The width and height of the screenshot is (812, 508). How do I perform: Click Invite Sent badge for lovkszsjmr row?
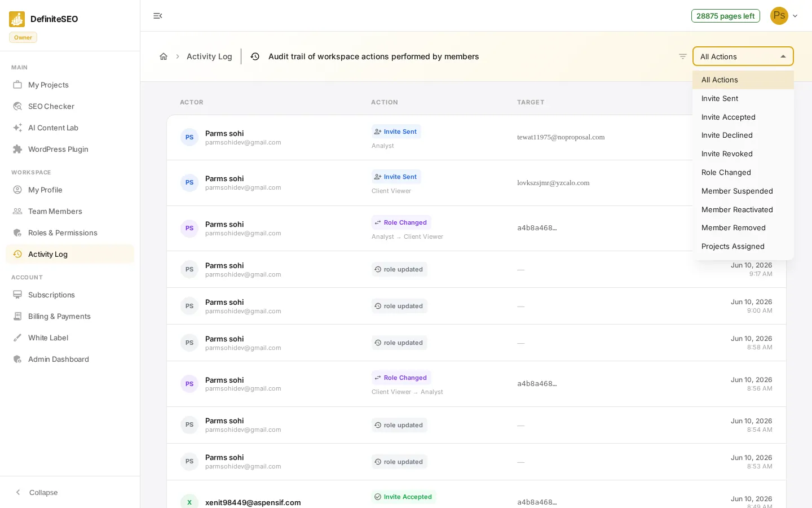pyautogui.click(x=396, y=177)
